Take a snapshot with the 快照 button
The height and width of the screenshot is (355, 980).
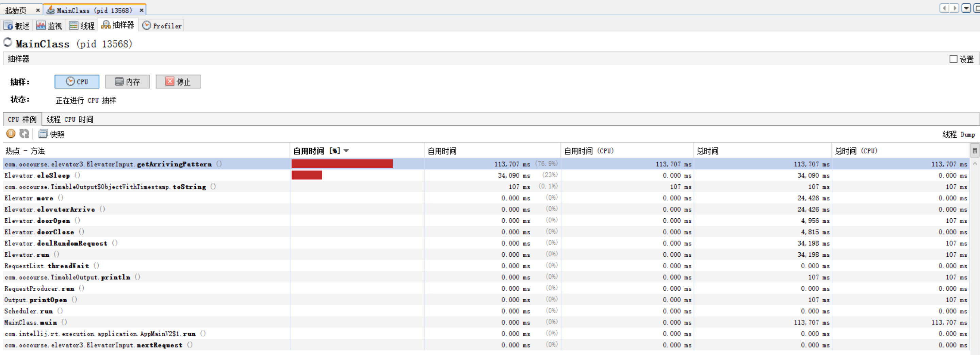click(x=51, y=134)
